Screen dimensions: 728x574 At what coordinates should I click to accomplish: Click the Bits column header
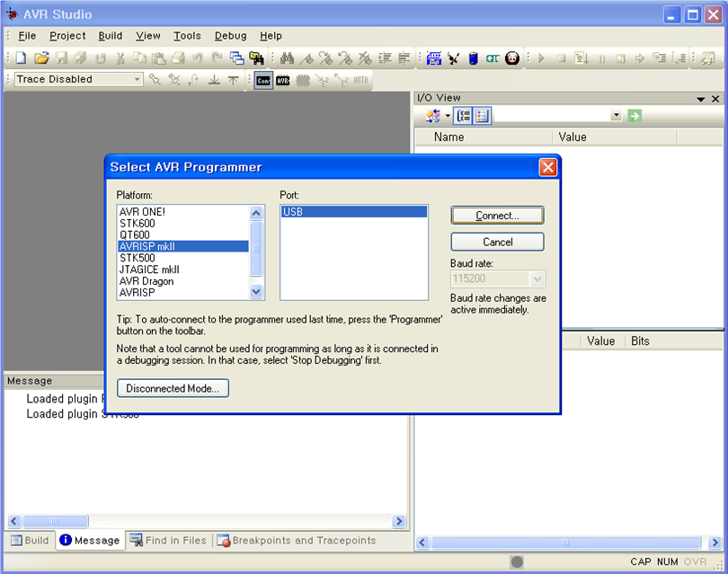pyautogui.click(x=640, y=341)
